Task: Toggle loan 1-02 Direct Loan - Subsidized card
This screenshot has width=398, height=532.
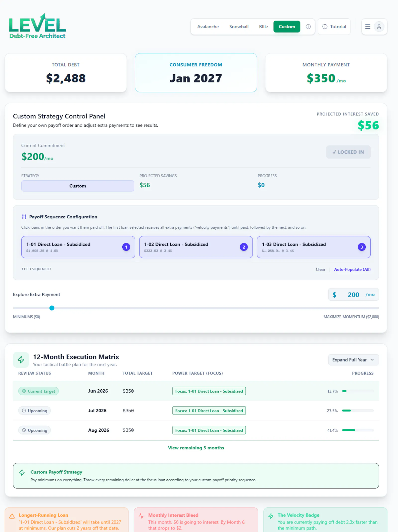Action: point(196,247)
